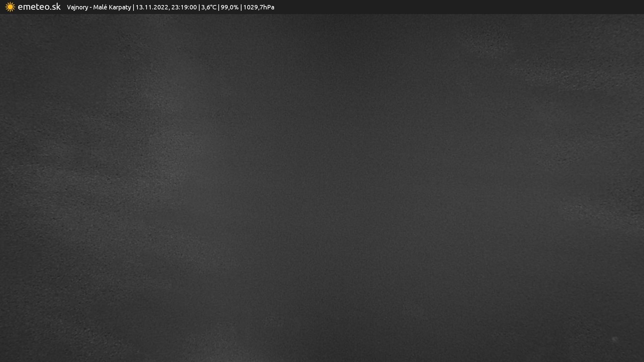Click the separator bar before the date

point(133,7)
